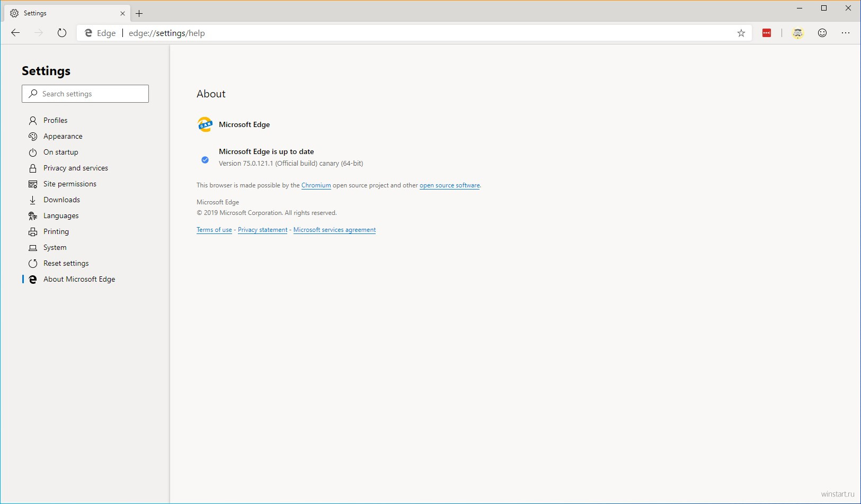Go back with the back arrow
This screenshot has width=861, height=504.
coord(15,33)
